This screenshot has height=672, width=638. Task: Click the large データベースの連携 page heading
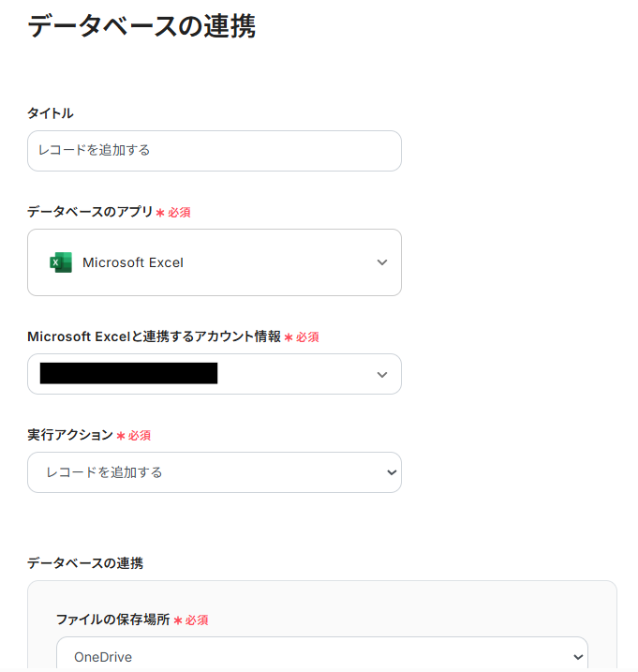[141, 25]
